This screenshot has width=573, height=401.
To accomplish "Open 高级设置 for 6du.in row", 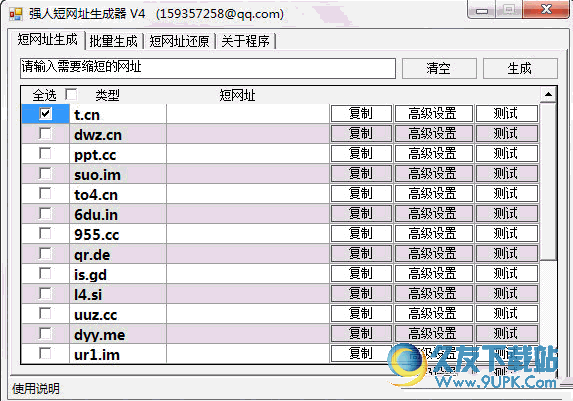I will click(x=433, y=213).
